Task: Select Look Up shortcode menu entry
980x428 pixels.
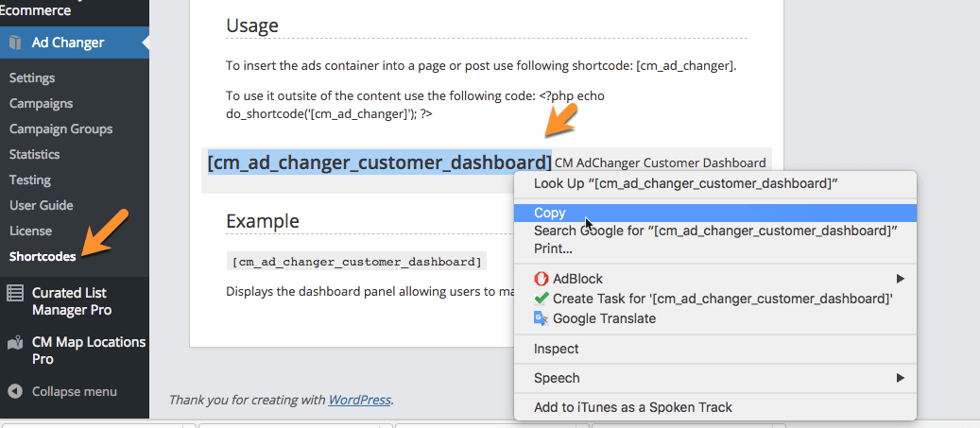Action: [686, 183]
